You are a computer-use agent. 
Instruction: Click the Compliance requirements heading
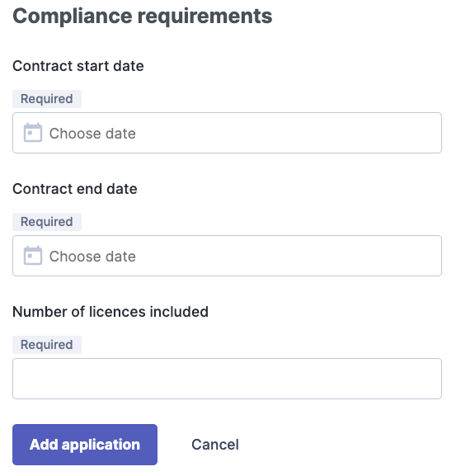tap(143, 16)
